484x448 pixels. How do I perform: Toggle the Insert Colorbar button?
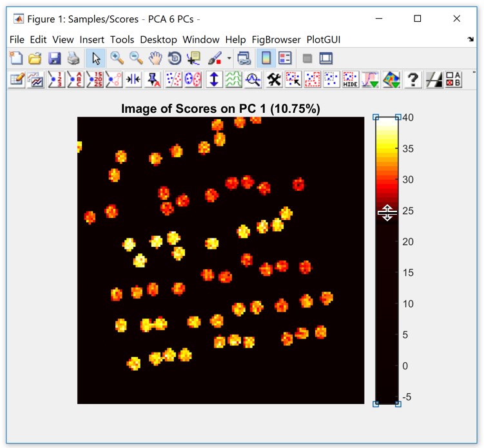(264, 59)
